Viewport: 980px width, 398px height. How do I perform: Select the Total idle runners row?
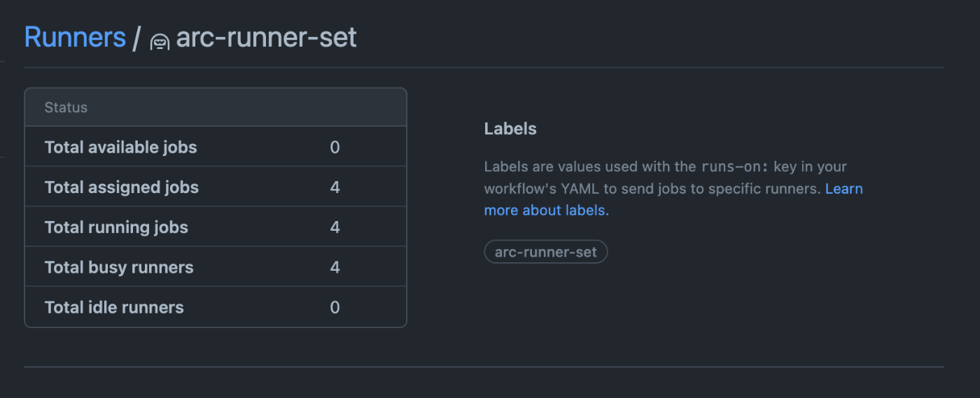click(x=216, y=306)
